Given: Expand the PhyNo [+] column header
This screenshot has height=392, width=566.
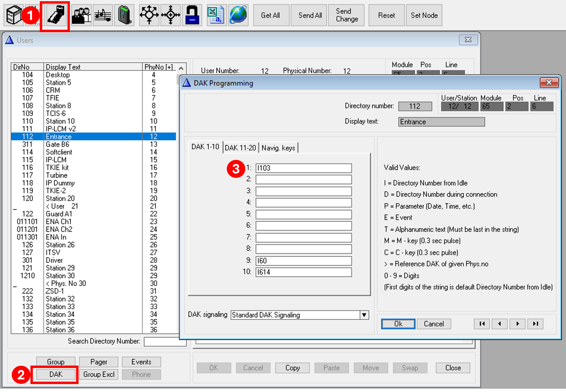Looking at the screenshot, I should pyautogui.click(x=159, y=67).
